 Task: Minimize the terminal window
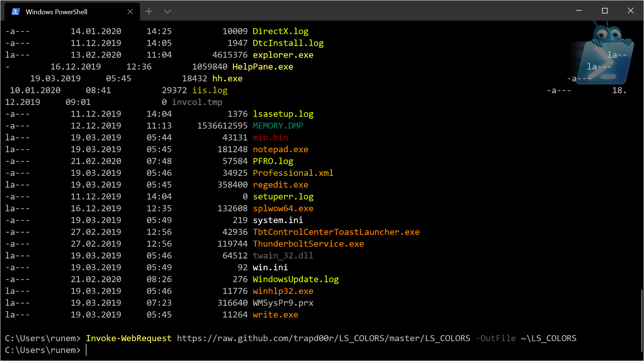coord(578,11)
